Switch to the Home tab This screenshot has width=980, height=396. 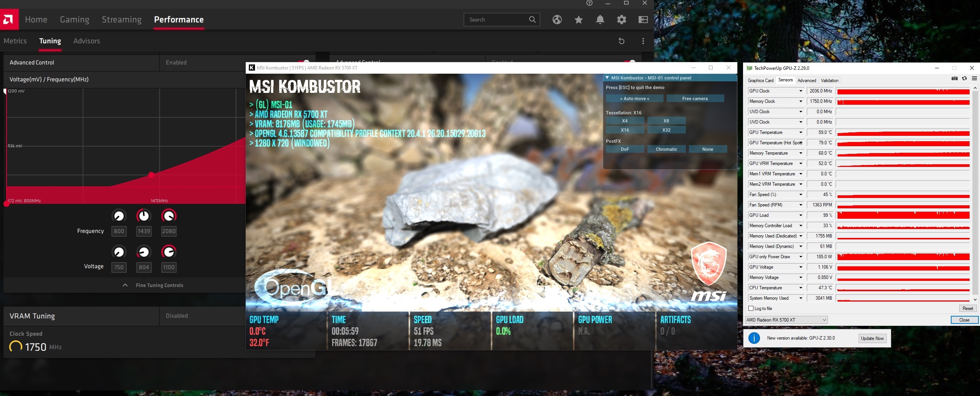click(x=36, y=20)
